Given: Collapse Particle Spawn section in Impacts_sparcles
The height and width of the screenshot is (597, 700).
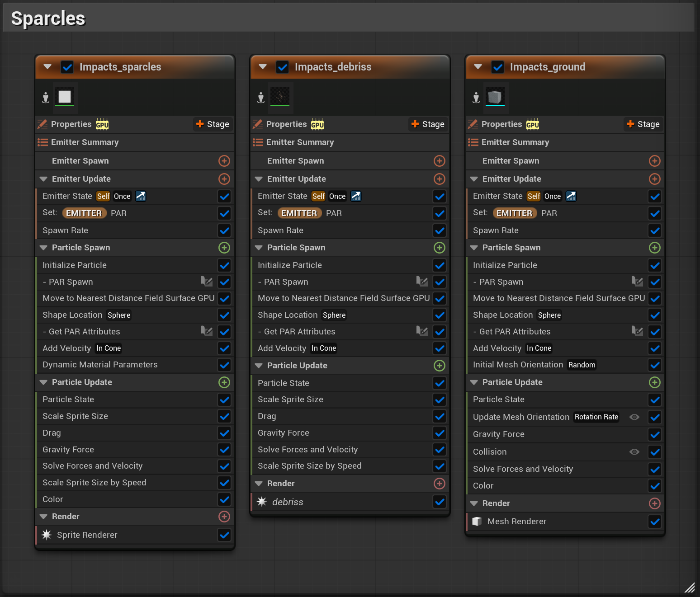Looking at the screenshot, I should [44, 248].
